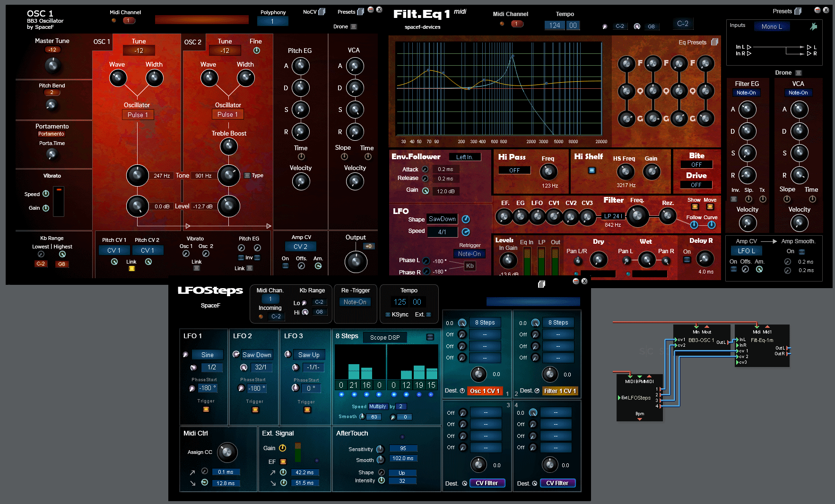The height and width of the screenshot is (504, 835).
Task: Select the OSC 1 tab
Action: (102, 42)
